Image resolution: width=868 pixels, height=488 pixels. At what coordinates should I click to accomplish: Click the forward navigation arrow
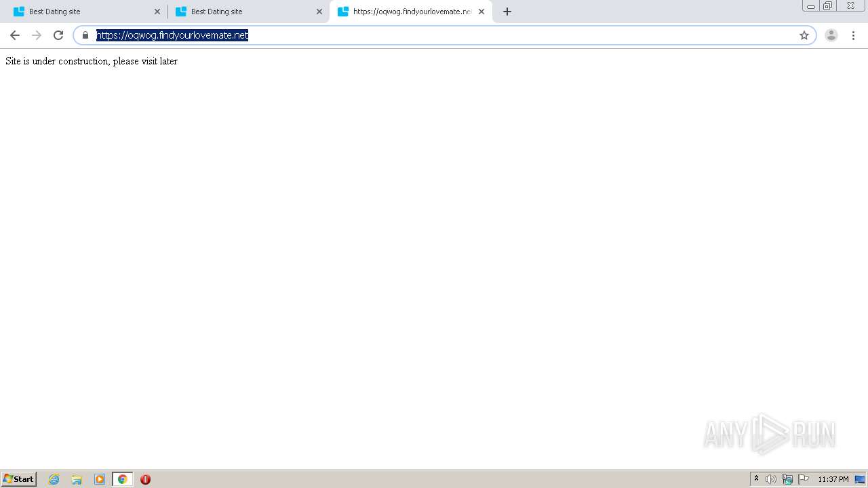(37, 35)
